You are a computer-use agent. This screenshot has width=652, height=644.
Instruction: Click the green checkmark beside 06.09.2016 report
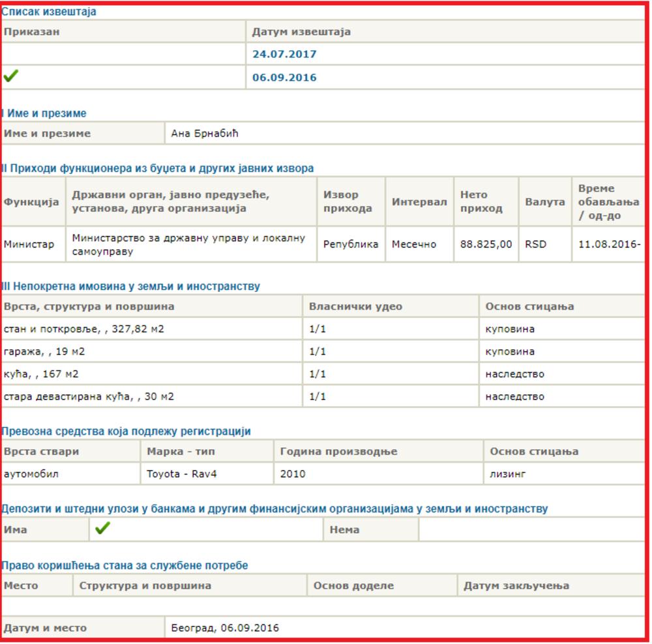(11, 77)
